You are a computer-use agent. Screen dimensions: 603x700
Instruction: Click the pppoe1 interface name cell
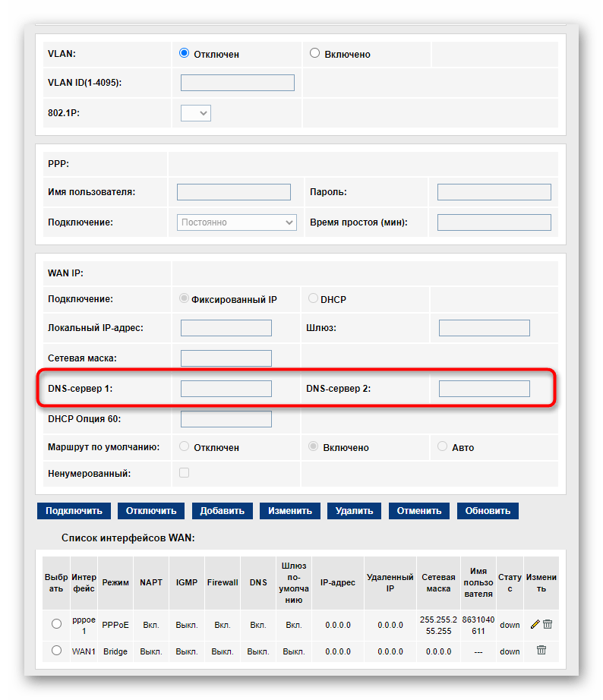pyautogui.click(x=84, y=625)
